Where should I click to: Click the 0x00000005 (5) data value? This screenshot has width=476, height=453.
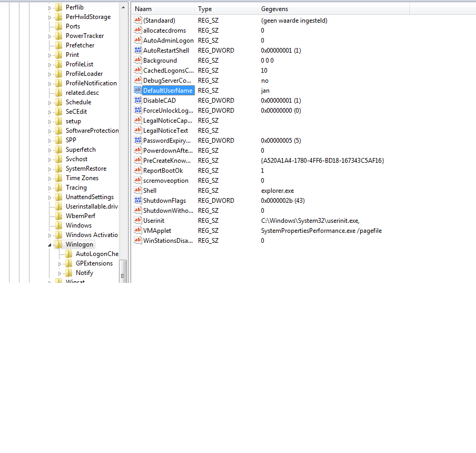(x=281, y=141)
